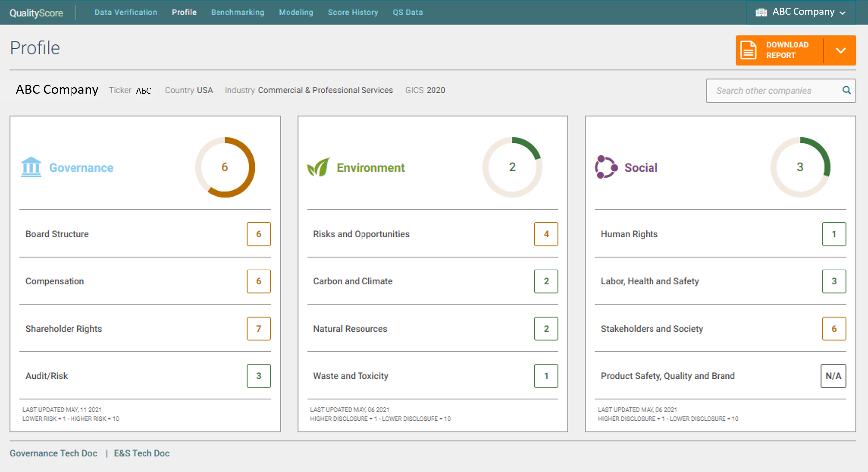Select the Compensation row label
This screenshot has height=472, width=868.
pos(55,281)
